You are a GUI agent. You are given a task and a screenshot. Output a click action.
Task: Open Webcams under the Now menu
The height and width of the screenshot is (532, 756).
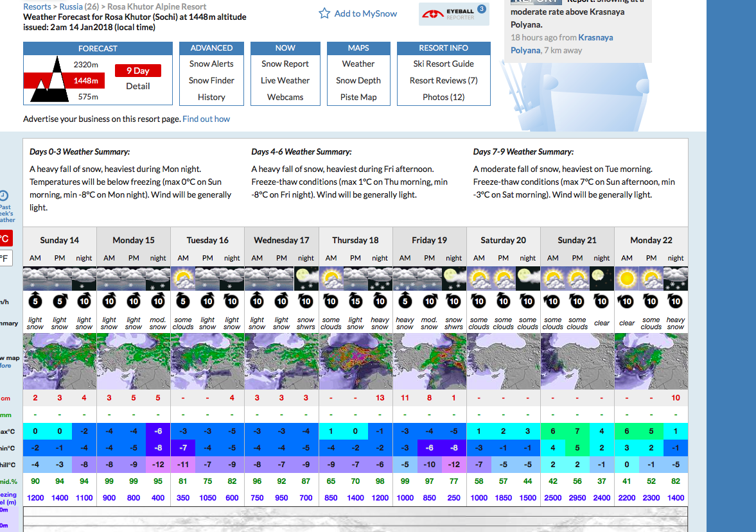click(285, 97)
